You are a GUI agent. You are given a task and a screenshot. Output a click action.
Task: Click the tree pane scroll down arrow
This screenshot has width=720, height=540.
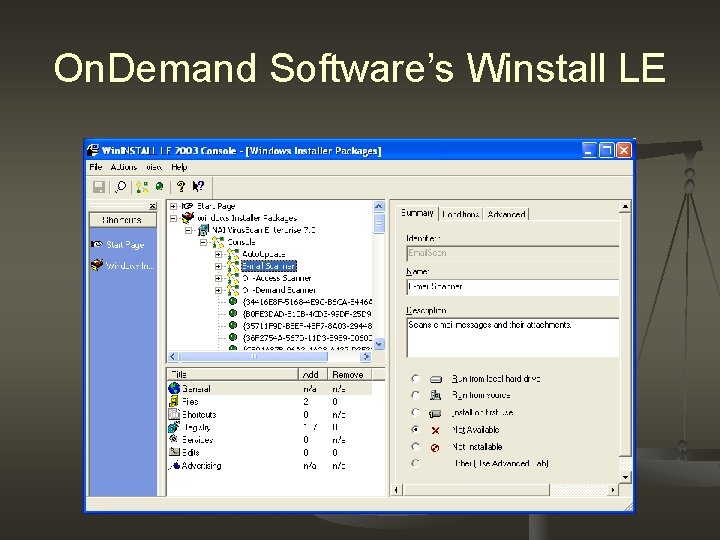click(x=379, y=344)
